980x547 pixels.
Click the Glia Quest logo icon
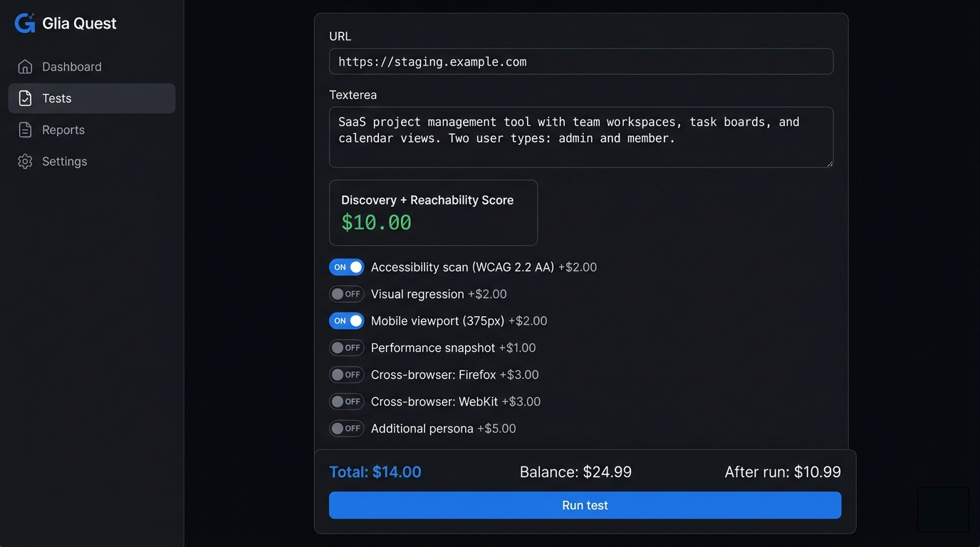coord(25,23)
